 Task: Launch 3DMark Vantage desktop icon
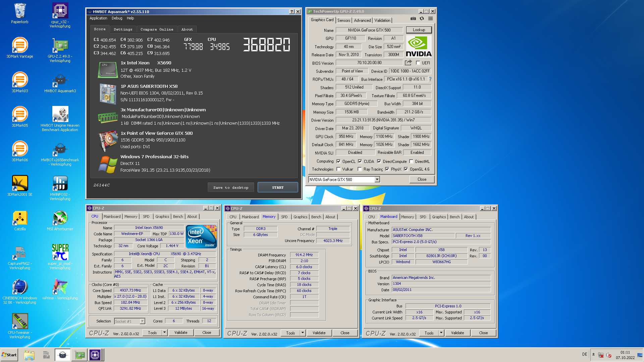click(x=20, y=48)
